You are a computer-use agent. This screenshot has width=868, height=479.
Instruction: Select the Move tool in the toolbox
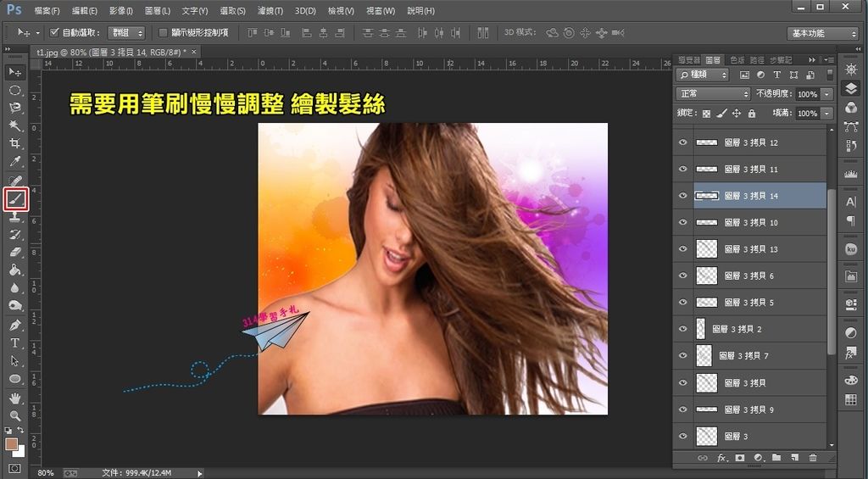click(15, 72)
